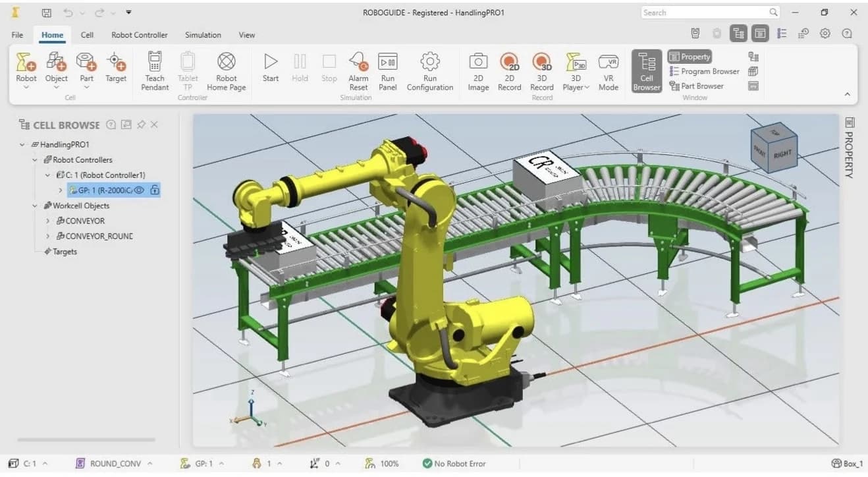Capture a 2D Image

tap(478, 71)
